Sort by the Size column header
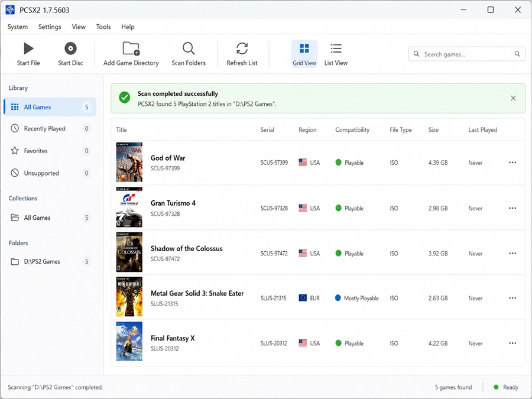The width and height of the screenshot is (532, 399). tap(433, 129)
